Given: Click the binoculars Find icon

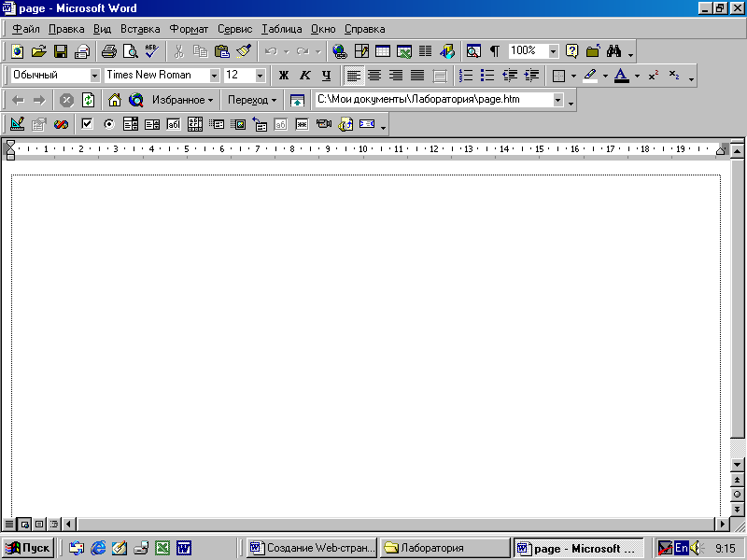Looking at the screenshot, I should click(614, 51).
